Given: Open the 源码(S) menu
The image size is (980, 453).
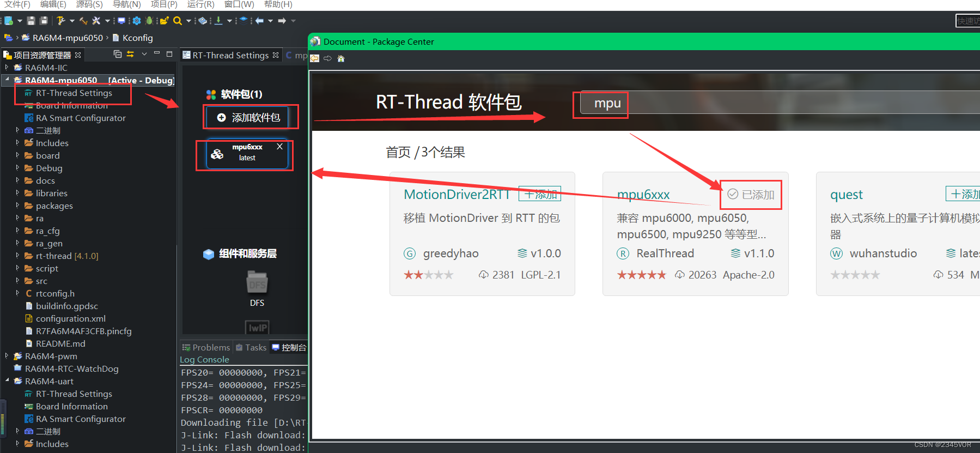Looking at the screenshot, I should 89,4.
